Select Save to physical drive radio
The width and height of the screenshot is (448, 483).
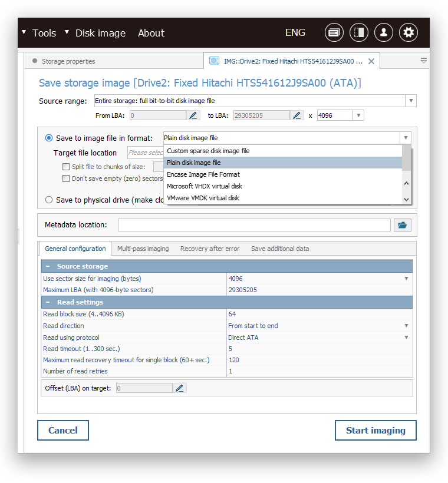[49, 200]
